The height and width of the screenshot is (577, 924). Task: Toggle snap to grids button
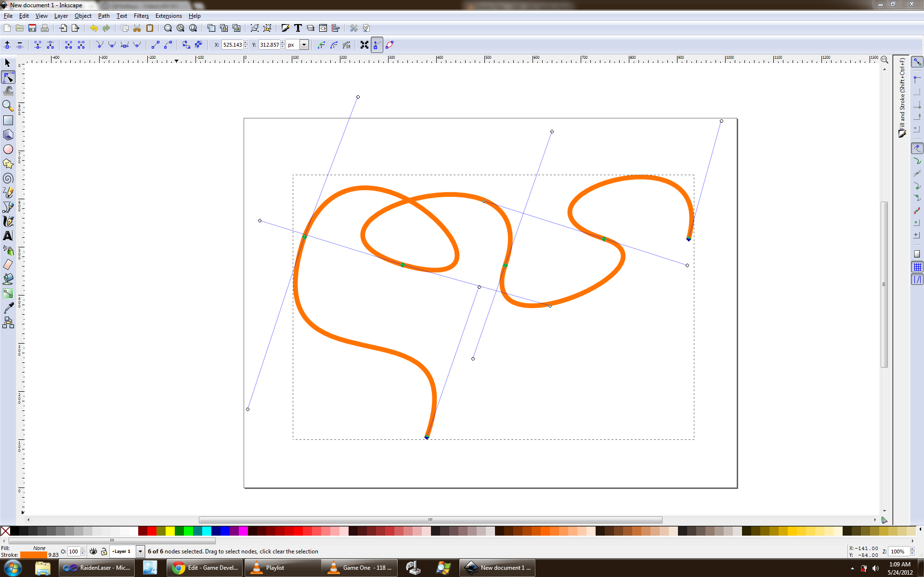click(x=917, y=267)
